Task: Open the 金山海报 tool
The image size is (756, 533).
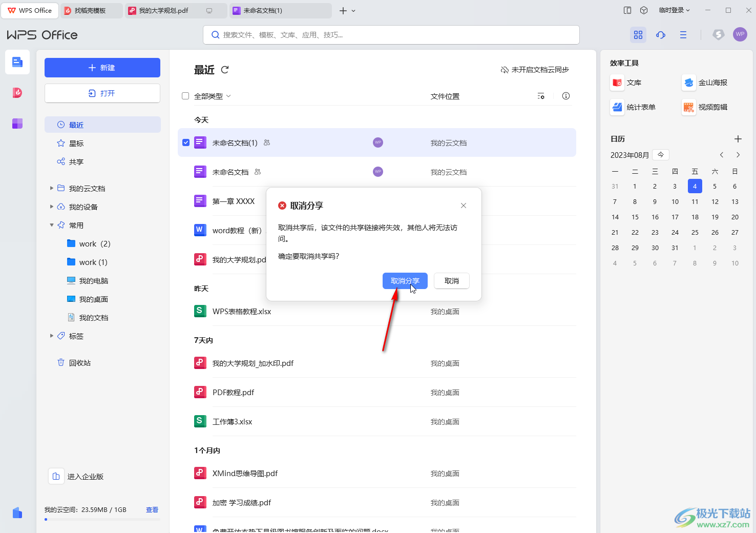Action: (705, 83)
